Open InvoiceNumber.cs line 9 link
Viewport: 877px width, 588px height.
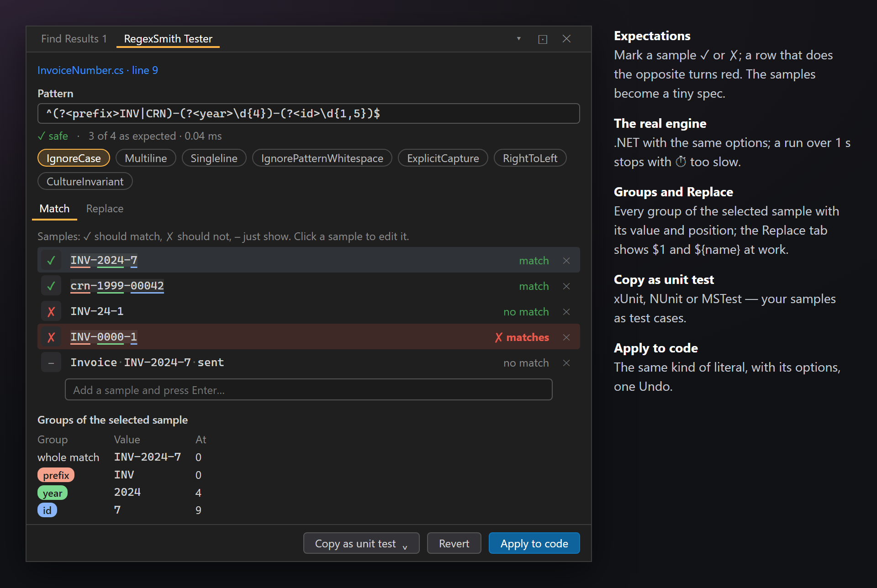coord(98,70)
